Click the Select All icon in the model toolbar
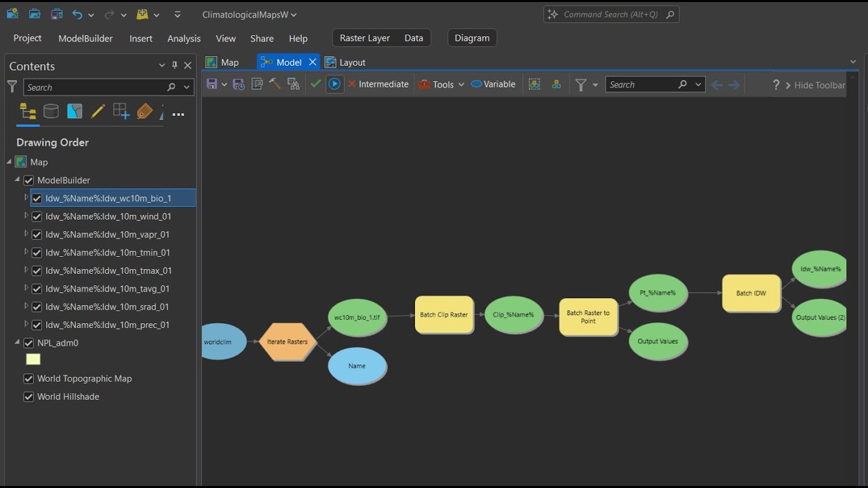 pyautogui.click(x=534, y=84)
